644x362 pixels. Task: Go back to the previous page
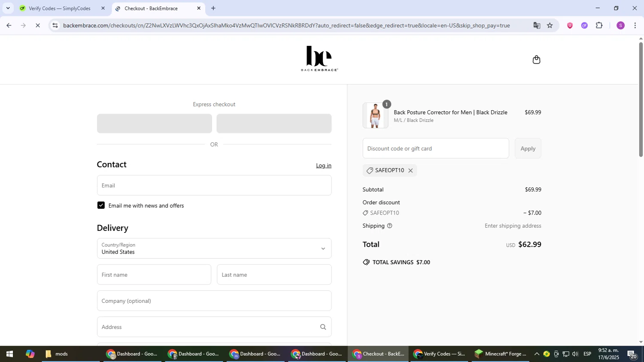pos(9,25)
